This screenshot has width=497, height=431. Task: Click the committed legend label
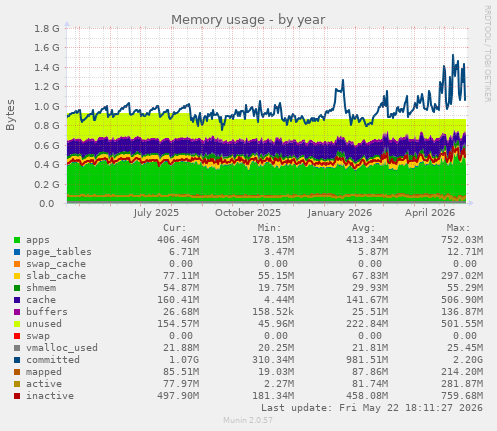pos(53,360)
